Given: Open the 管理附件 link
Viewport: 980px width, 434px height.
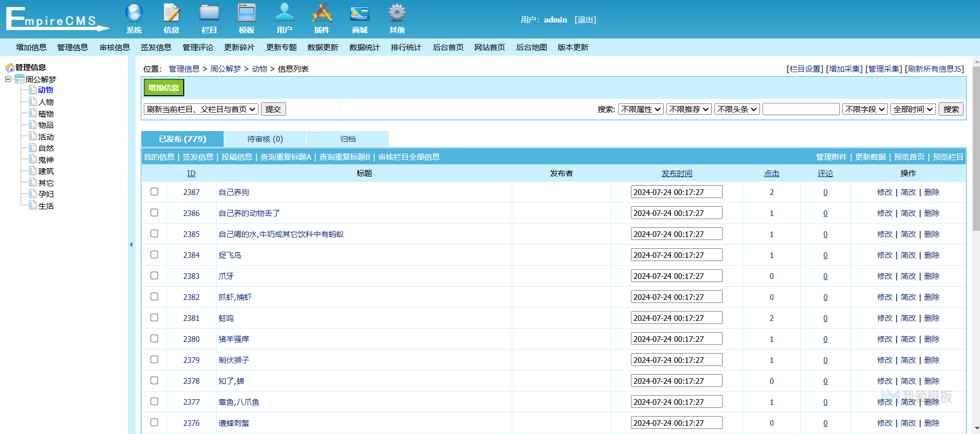Looking at the screenshot, I should 831,157.
